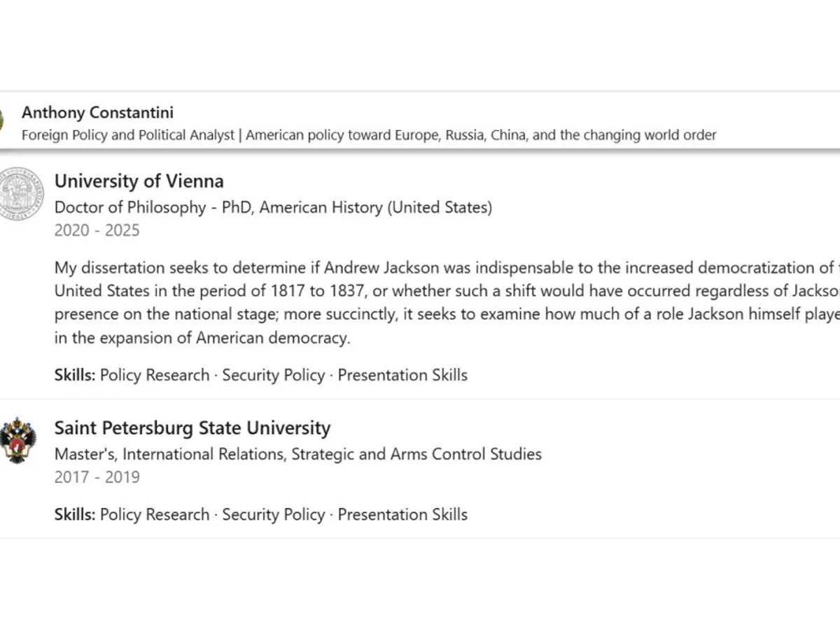
Task: Click Anthony Constantini's profile photo in the header
Action: [2, 120]
